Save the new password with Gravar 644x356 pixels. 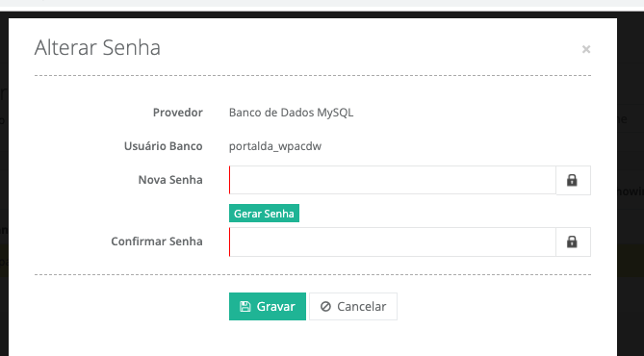[x=268, y=306]
